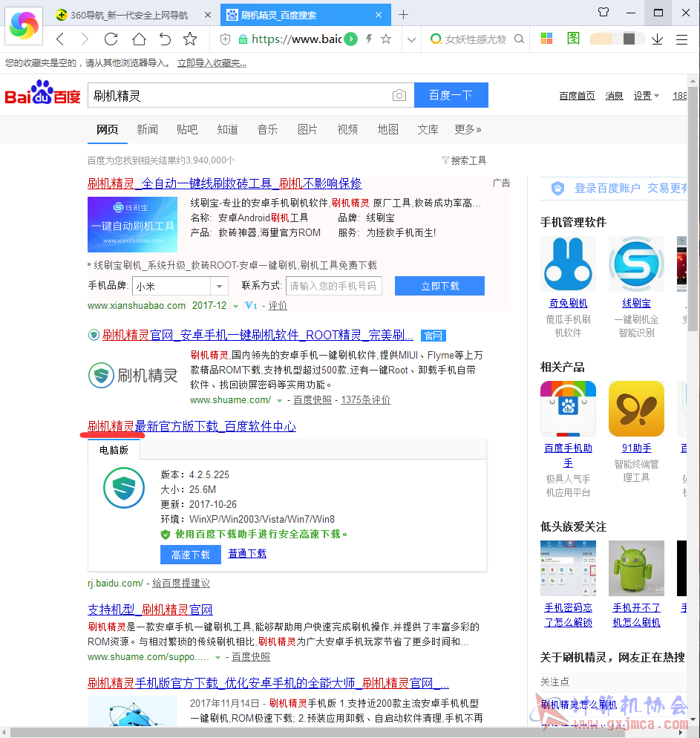Image resolution: width=700 pixels, height=738 pixels.
Task: Click the skin/shirt icon in title bar
Action: pos(603,12)
